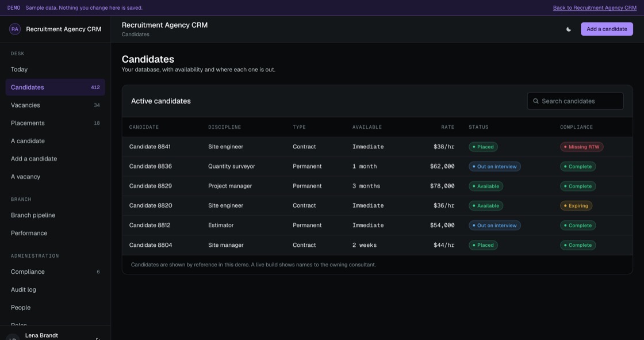Click the Complete badge for Candidate 8829

point(578,186)
